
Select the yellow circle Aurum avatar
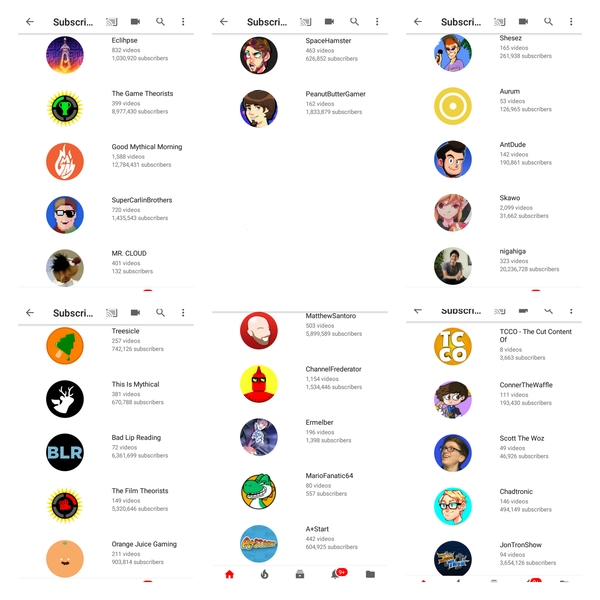(x=453, y=106)
